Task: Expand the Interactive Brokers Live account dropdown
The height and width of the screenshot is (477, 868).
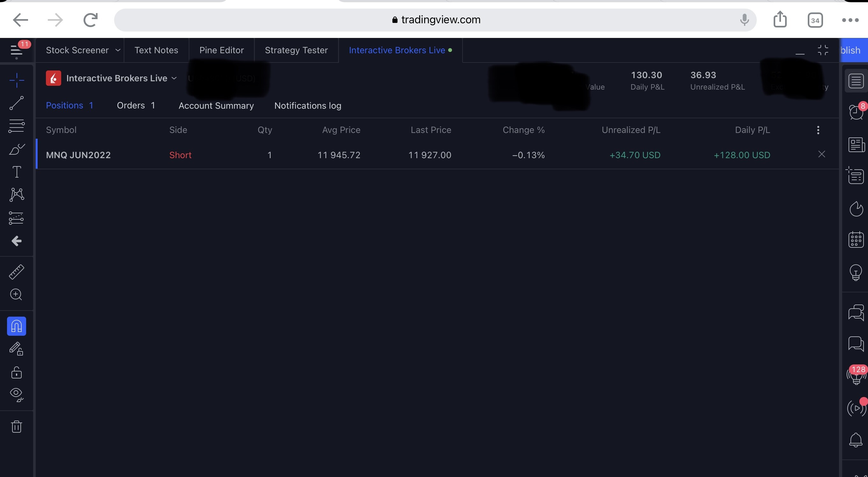Action: point(174,78)
